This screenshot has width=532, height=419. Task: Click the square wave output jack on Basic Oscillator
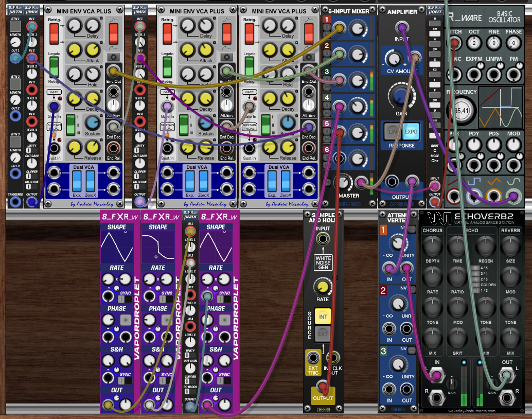(x=474, y=197)
